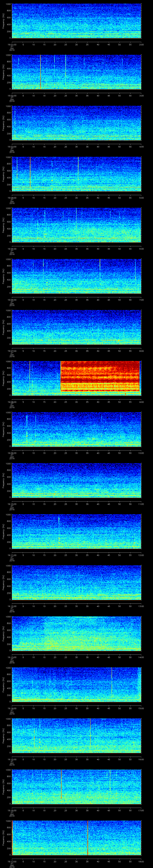Click the 19:11:00 start time label

[12, 555]
